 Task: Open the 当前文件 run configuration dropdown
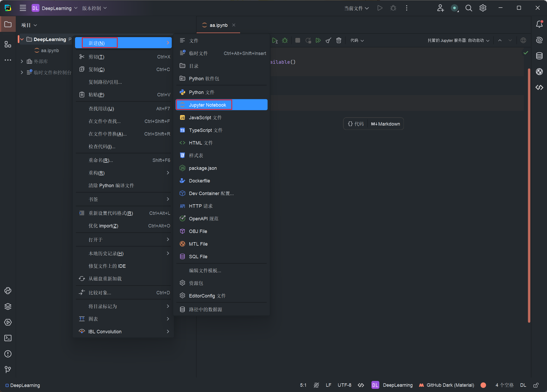pyautogui.click(x=357, y=8)
